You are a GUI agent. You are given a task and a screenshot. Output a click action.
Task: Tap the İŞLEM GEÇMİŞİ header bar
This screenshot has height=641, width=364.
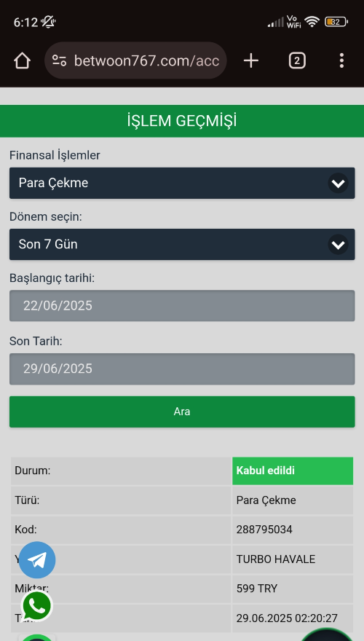[182, 121]
